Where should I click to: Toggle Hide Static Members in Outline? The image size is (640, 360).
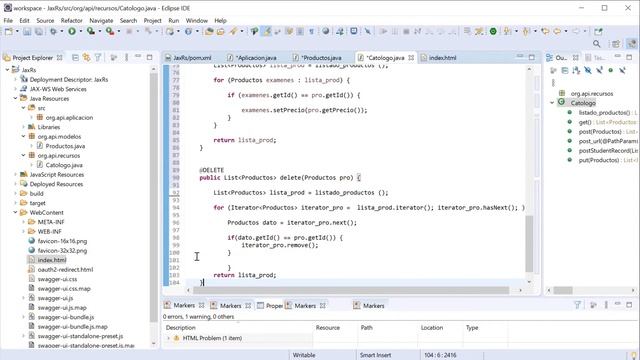pos(599,71)
